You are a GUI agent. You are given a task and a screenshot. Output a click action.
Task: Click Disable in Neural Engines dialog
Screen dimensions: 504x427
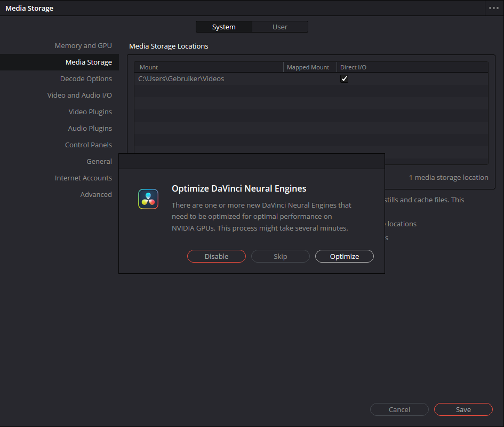(217, 256)
